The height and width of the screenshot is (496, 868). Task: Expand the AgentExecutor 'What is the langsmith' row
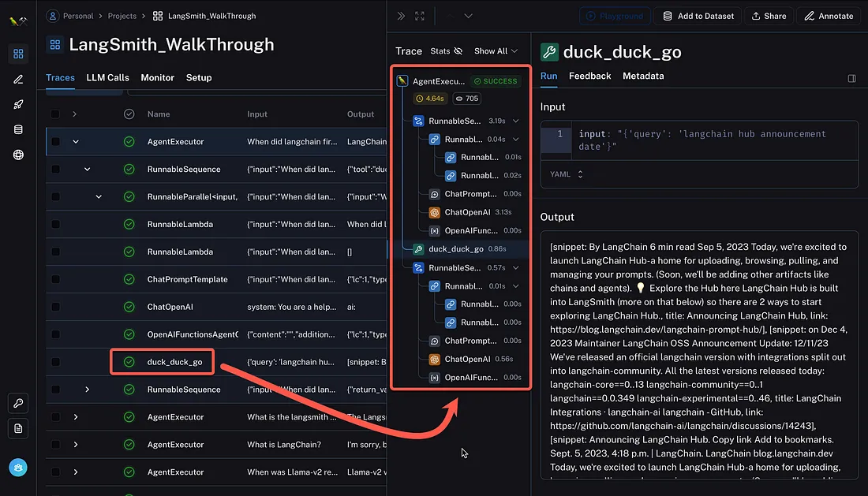click(76, 417)
